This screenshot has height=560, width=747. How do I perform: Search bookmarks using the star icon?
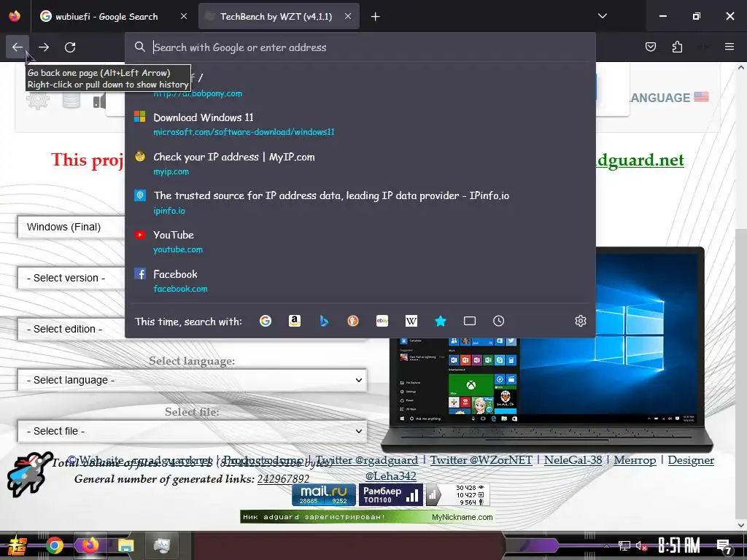pyautogui.click(x=441, y=321)
